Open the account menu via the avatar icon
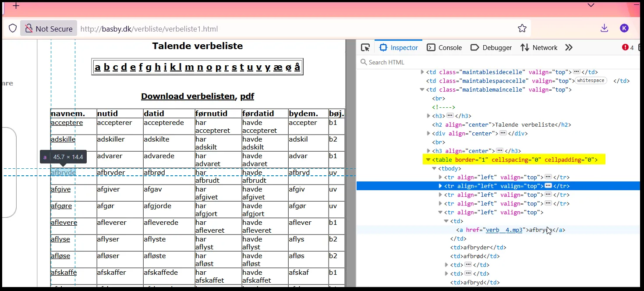This screenshot has height=291, width=644. pos(624,28)
